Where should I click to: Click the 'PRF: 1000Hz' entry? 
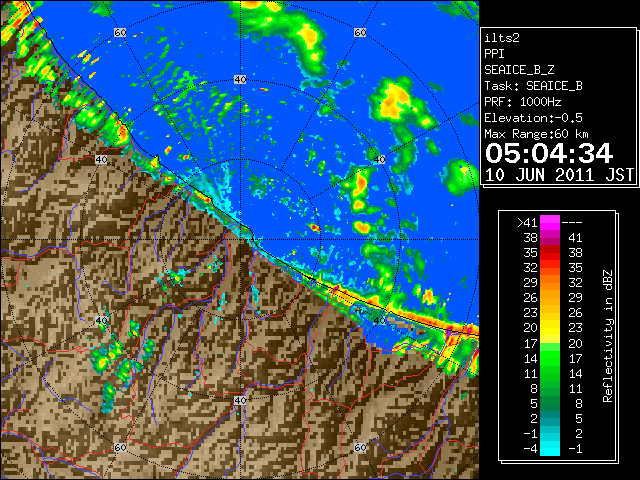point(523,102)
